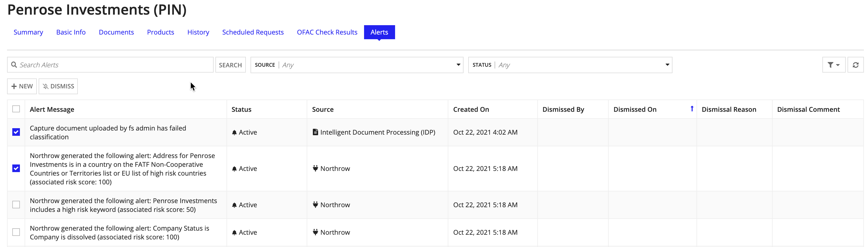The image size is (868, 247).
Task: Open the Documents tab
Action: coord(116,32)
